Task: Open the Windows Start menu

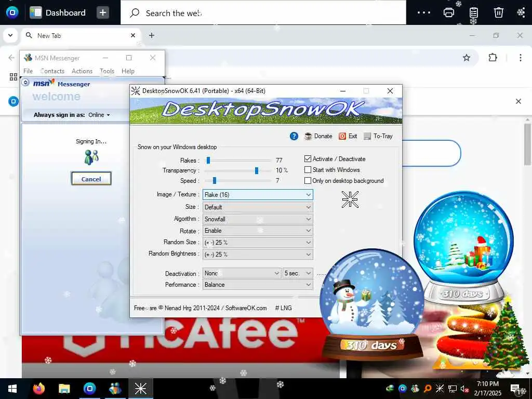Action: (12, 389)
